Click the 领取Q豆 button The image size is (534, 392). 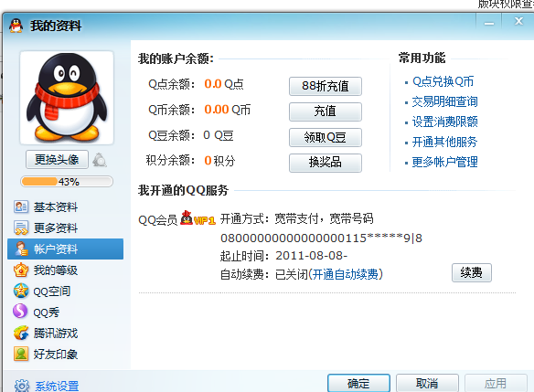click(326, 137)
